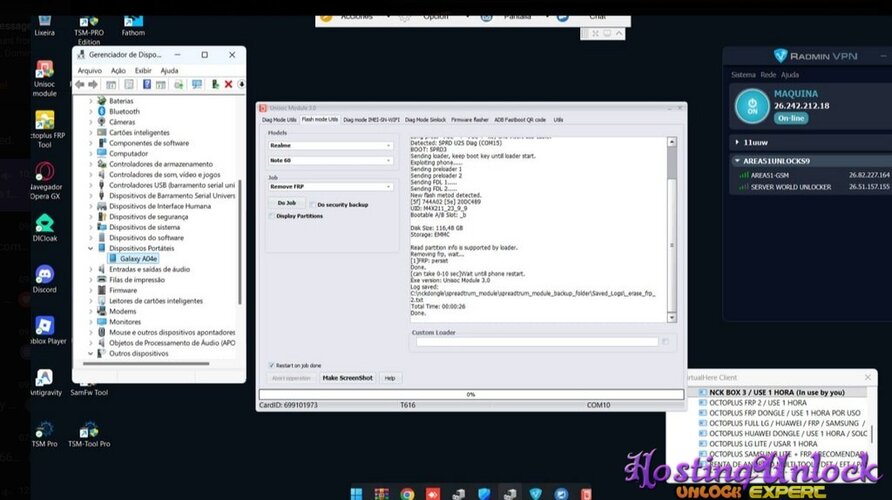The image size is (892, 500).
Task: Open the Remove FRP job dropdown
Action: click(330, 187)
